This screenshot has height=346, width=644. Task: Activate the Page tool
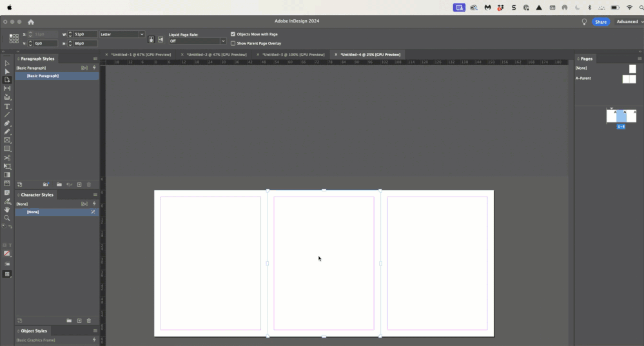click(7, 80)
